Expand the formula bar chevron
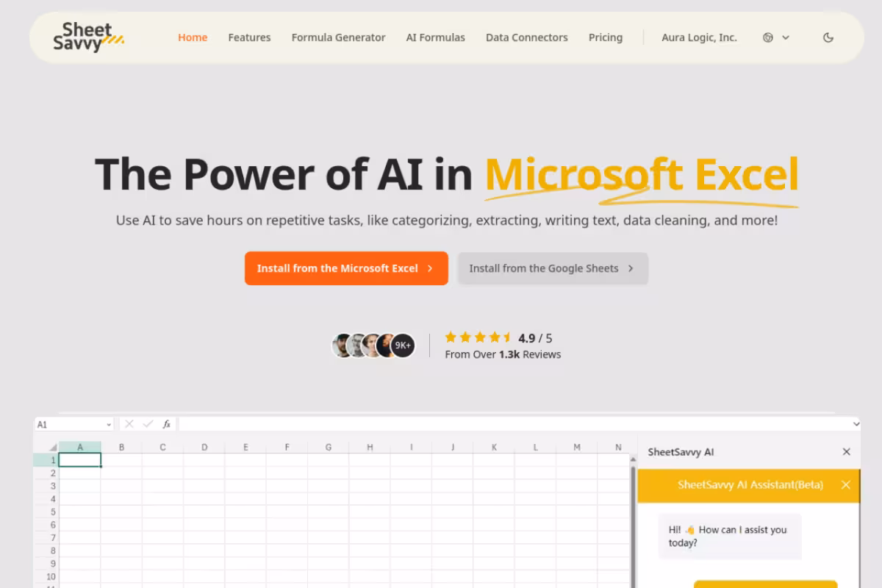Image resolution: width=882 pixels, height=588 pixels. click(856, 424)
